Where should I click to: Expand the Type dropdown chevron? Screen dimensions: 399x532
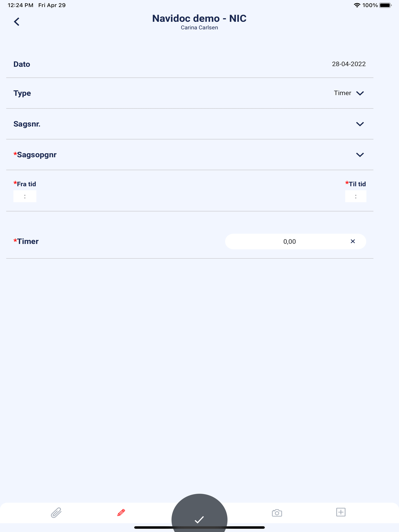(x=360, y=93)
